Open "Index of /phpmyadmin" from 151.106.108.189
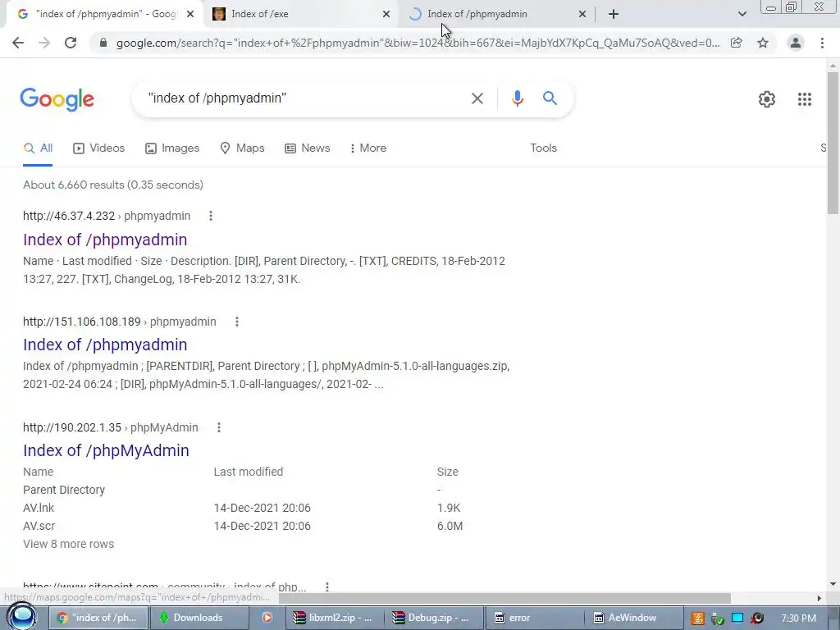The image size is (840, 630). coord(105,345)
